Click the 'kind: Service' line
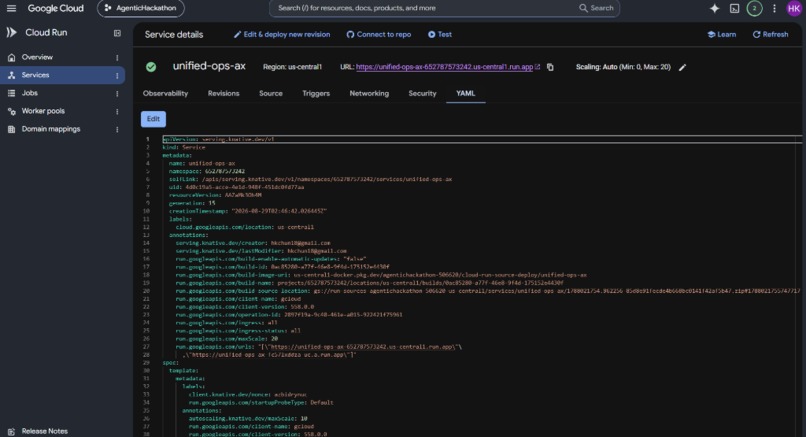This screenshot has width=806, height=437. click(x=184, y=148)
